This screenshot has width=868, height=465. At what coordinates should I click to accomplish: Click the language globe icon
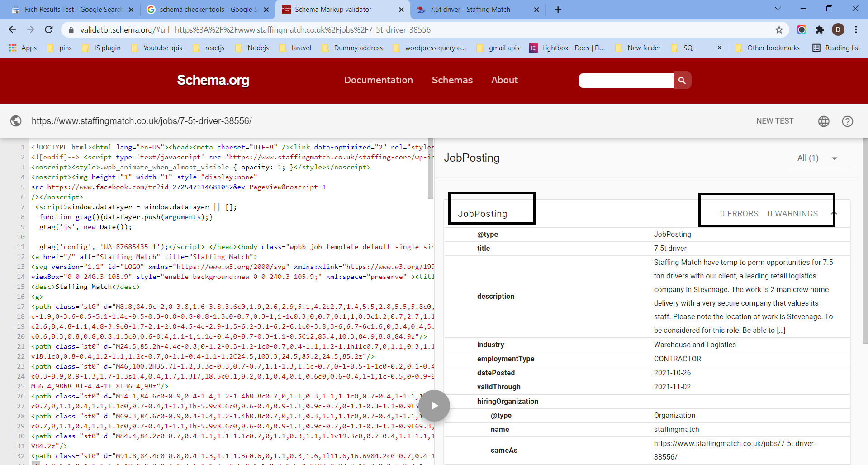(x=824, y=121)
